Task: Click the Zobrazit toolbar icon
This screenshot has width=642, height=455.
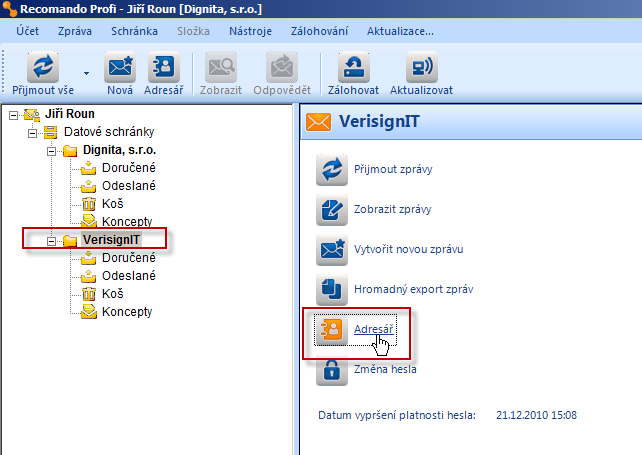Action: tap(221, 67)
